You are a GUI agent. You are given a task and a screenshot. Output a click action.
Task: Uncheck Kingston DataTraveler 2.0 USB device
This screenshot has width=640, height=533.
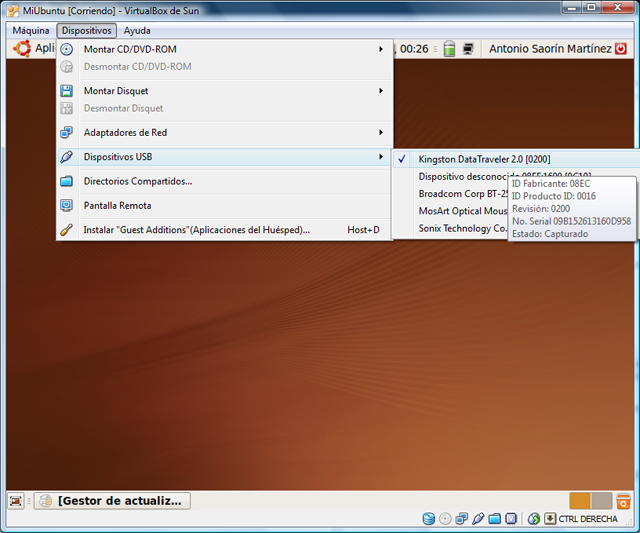coord(484,159)
